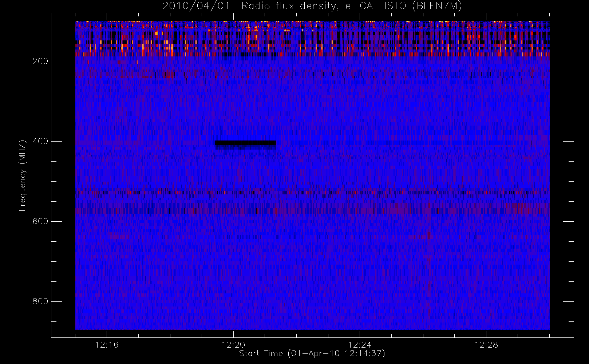Click the '200' frequency axis label
The image size is (589, 364).
pos(40,61)
